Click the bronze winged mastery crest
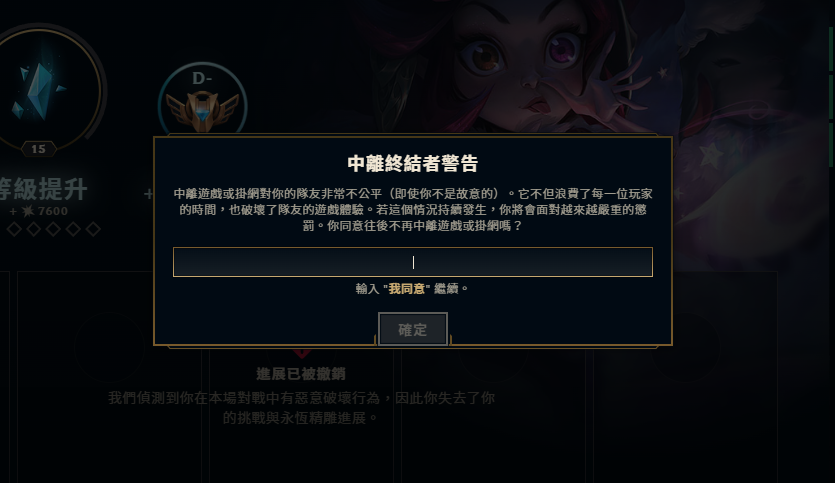Screen dimensions: 835x483 [x=202, y=111]
